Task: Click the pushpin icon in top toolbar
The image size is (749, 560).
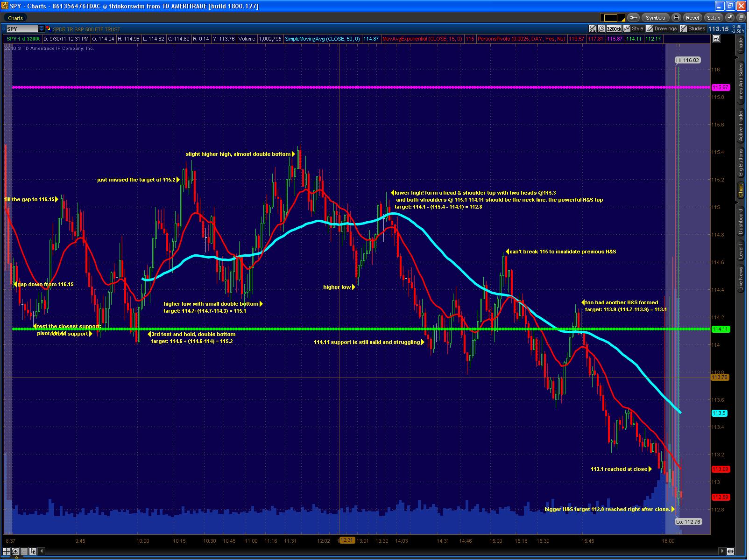Action: pos(730,18)
